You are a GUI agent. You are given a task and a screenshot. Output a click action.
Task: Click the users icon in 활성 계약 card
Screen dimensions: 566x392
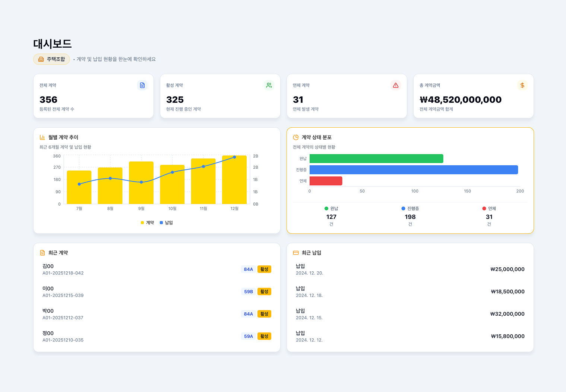tap(269, 85)
